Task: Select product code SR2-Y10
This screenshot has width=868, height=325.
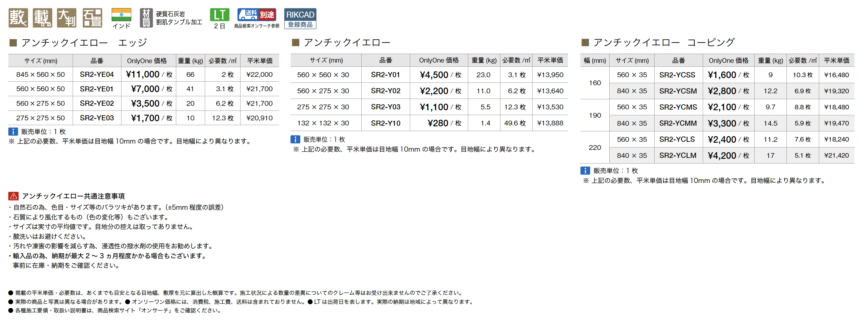Action: click(385, 123)
